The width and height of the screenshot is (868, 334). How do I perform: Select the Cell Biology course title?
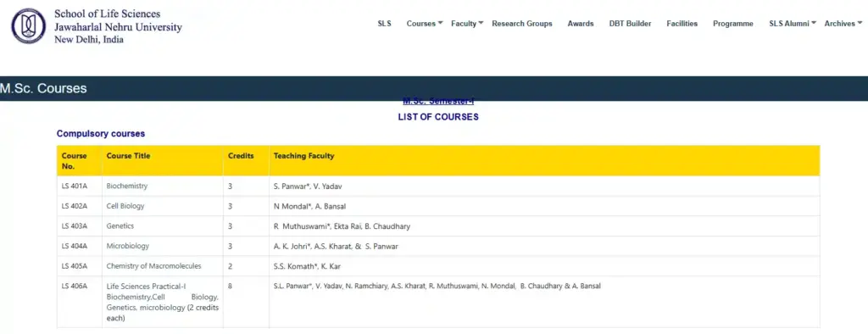click(x=125, y=206)
